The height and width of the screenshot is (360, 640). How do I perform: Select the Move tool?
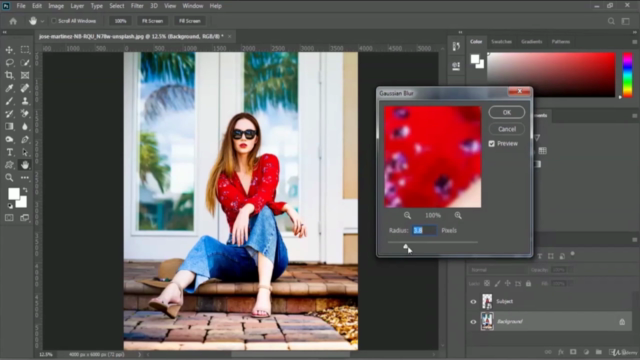9,50
